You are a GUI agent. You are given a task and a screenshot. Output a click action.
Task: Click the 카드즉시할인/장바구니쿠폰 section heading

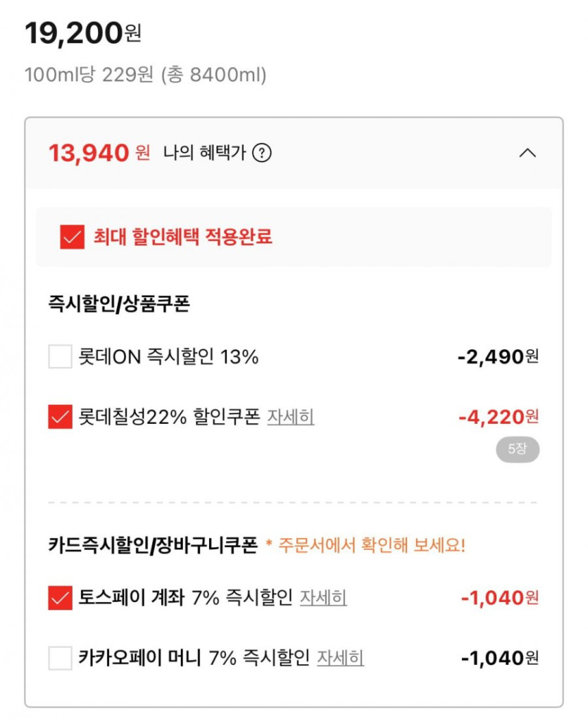[x=153, y=545]
